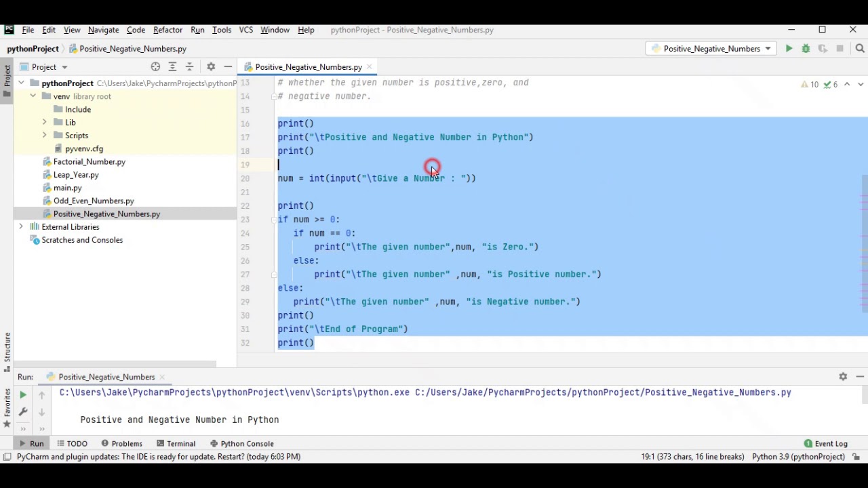Select Python 3.9 interpreter in status bar
This screenshot has width=868, height=488.
point(799,457)
